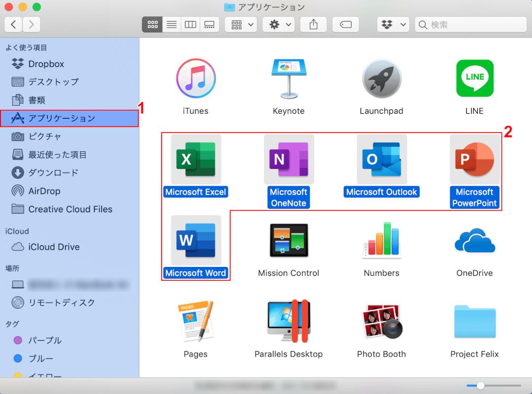Click the Microsoft Word label
The height and width of the screenshot is (394, 532).
point(196,273)
